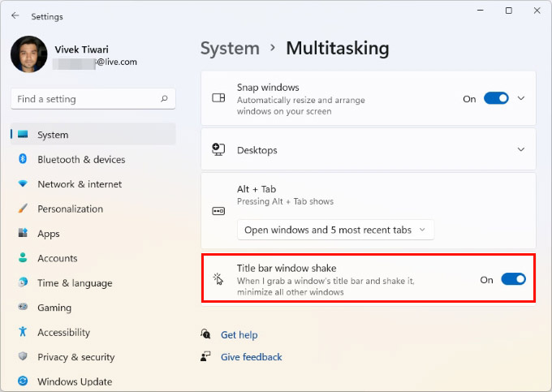Expand Snap windows options chevron

[x=521, y=98]
